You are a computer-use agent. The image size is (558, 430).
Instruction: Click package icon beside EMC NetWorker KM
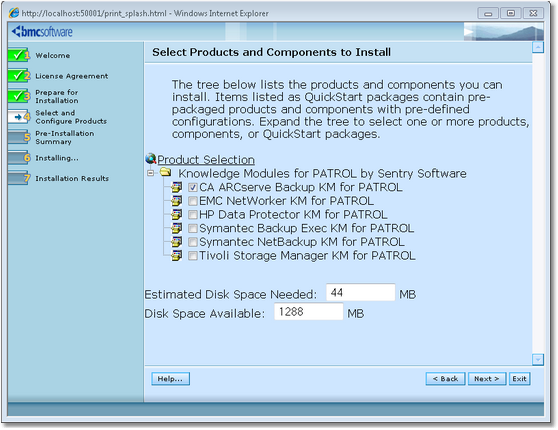tap(177, 200)
